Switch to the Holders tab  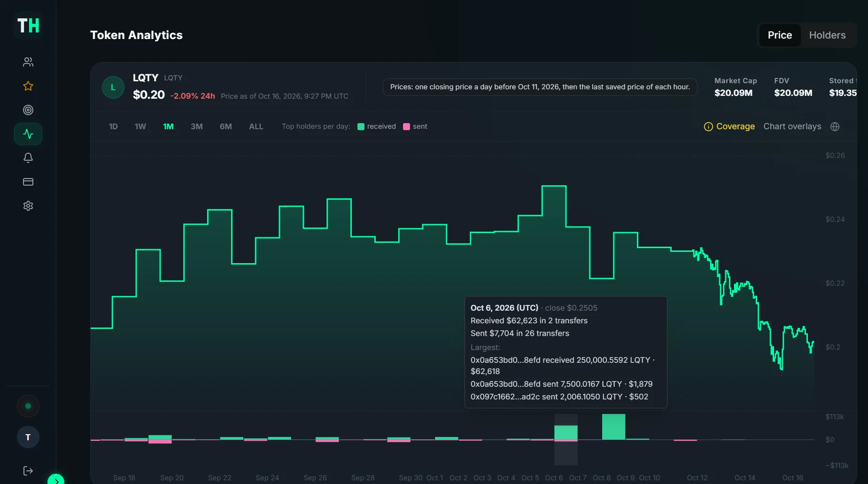[827, 35]
